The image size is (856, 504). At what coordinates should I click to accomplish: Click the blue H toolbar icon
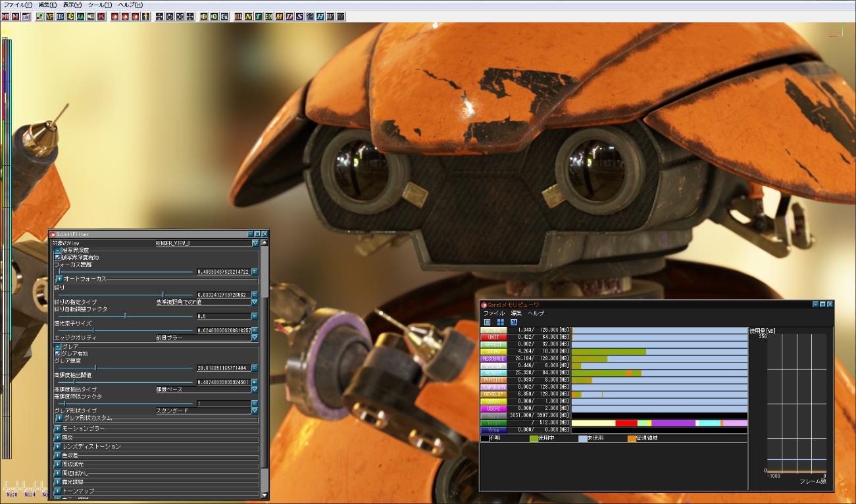(x=320, y=16)
